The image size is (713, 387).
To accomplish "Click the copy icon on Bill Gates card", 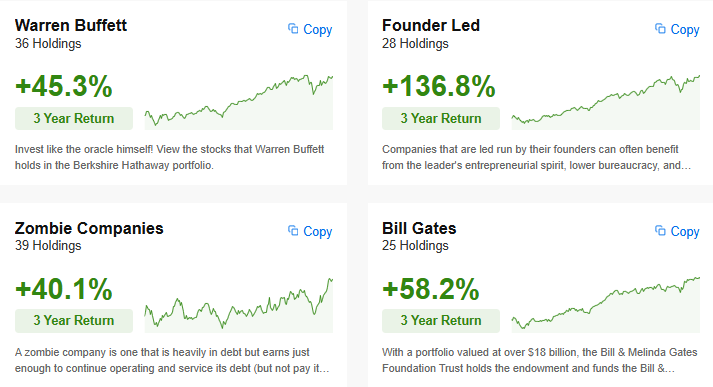I will pos(660,231).
